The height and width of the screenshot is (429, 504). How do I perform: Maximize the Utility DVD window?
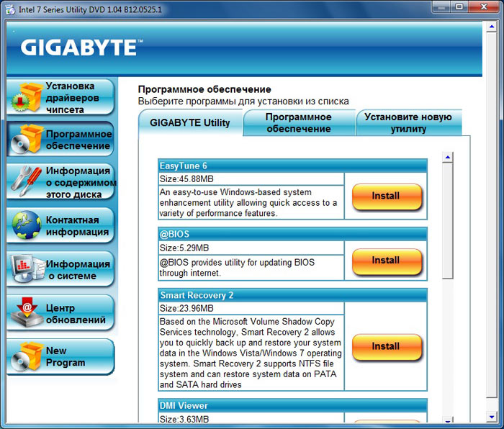point(459,7)
